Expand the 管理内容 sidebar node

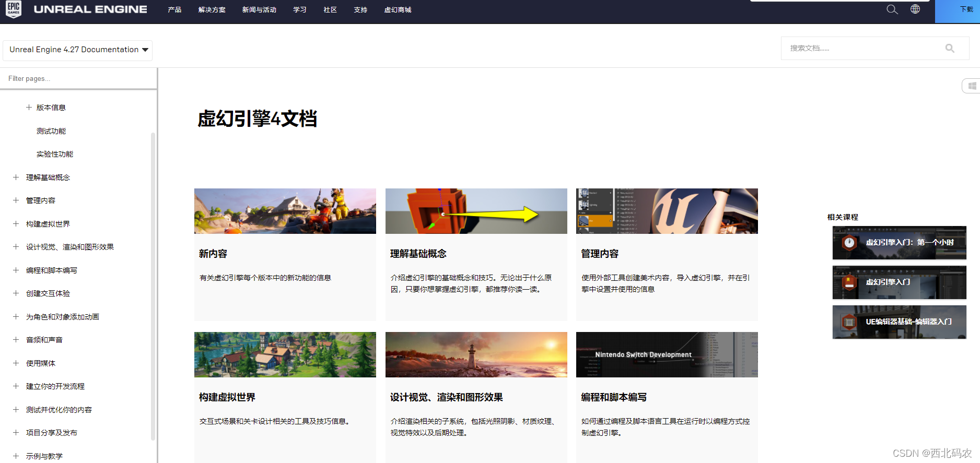[x=16, y=200]
